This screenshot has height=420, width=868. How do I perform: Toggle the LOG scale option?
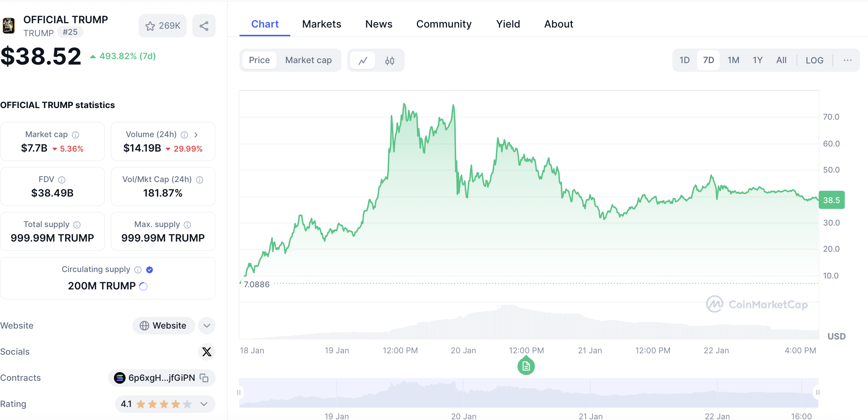coord(814,60)
